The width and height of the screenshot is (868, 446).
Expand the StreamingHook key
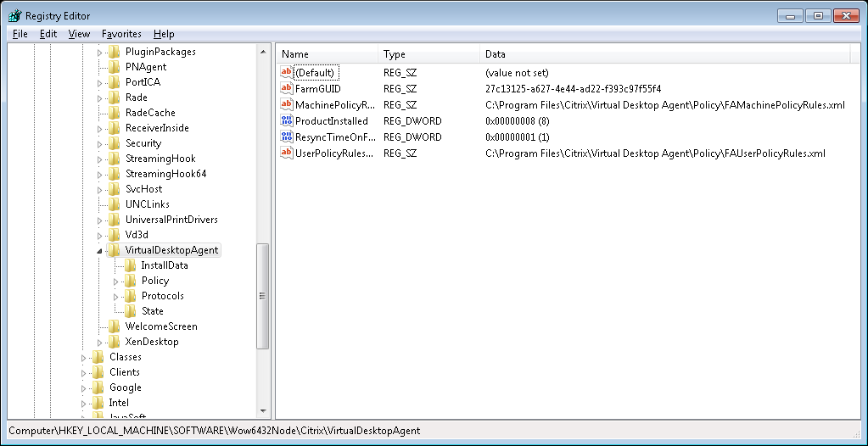pyautogui.click(x=100, y=159)
